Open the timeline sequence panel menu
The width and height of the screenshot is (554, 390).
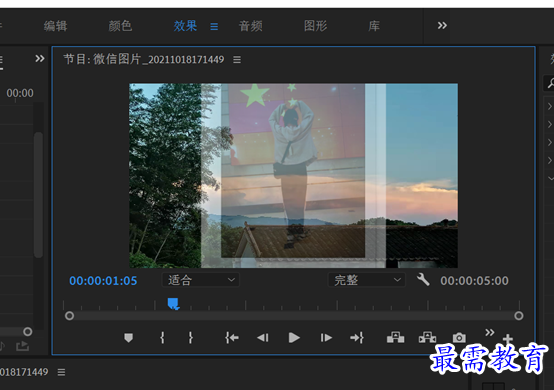point(61,372)
